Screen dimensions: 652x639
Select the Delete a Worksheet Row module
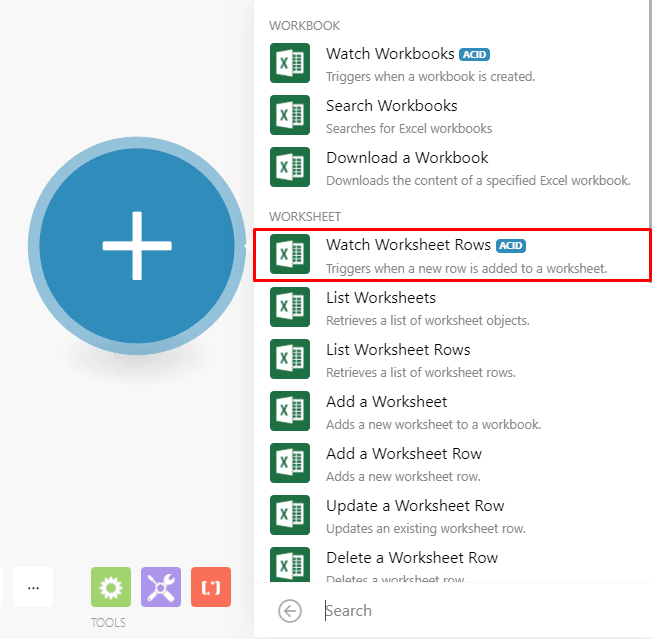click(452, 565)
